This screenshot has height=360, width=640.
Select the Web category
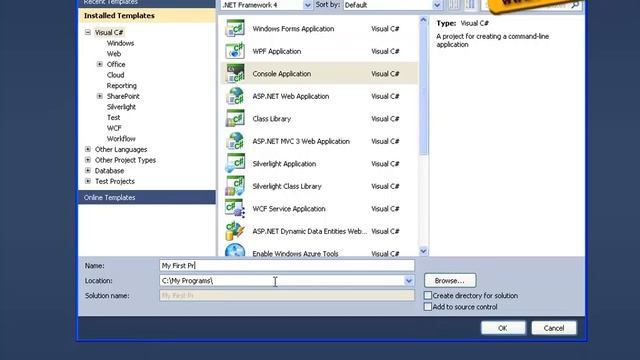point(114,53)
